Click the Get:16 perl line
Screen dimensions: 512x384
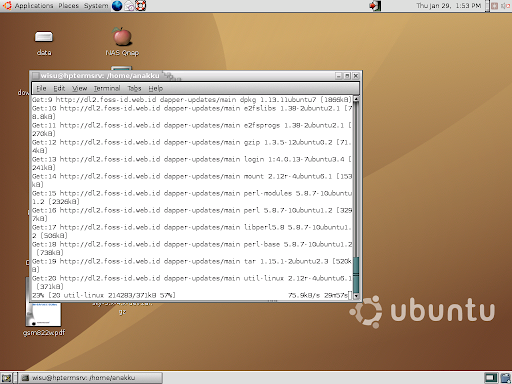192,214
